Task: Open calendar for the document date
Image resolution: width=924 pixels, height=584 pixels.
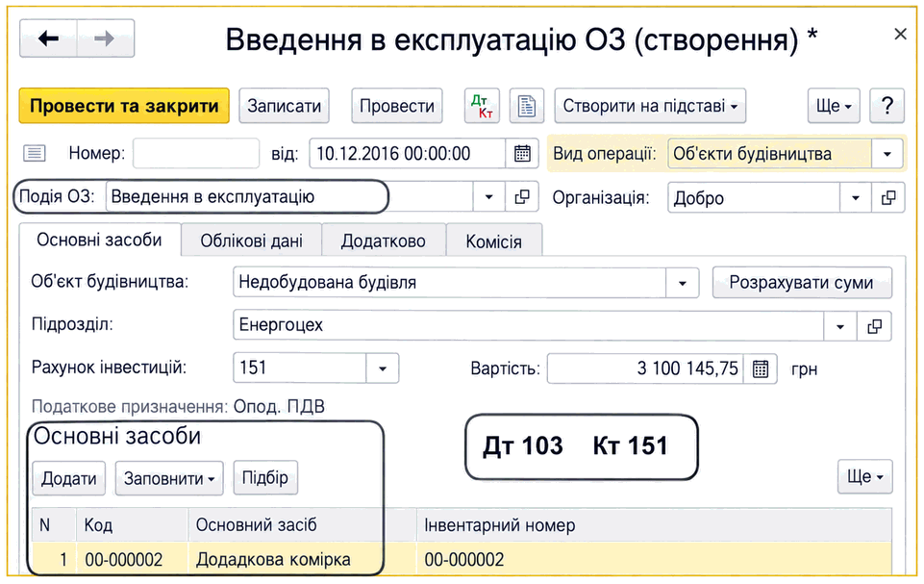Action: (x=522, y=154)
